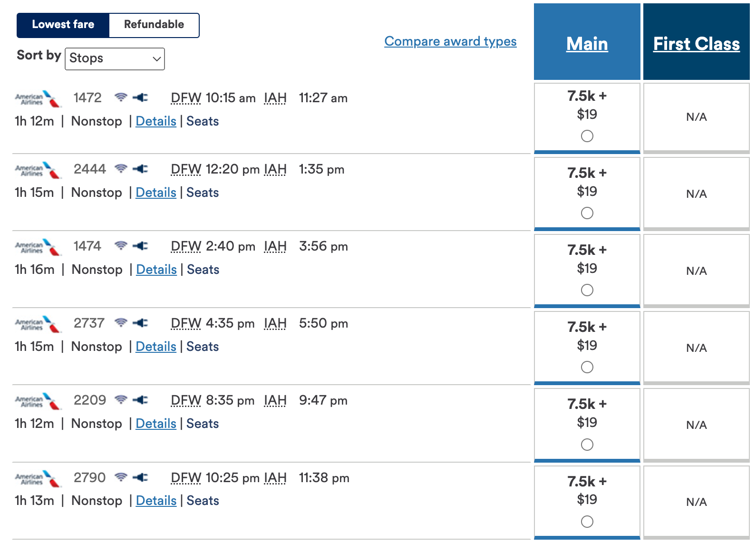The image size is (756, 543).
Task: Click the WiFi icon on flight 1472
Action: 122,97
